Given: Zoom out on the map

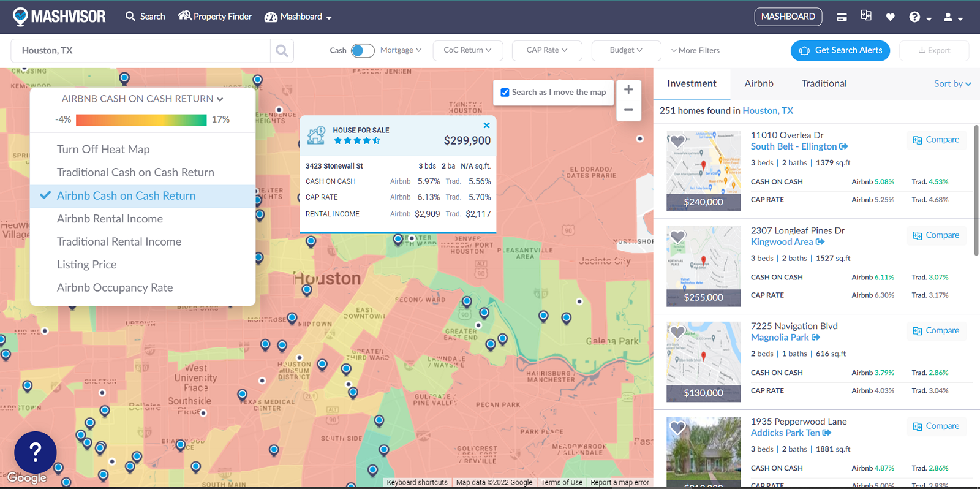Looking at the screenshot, I should [x=628, y=110].
